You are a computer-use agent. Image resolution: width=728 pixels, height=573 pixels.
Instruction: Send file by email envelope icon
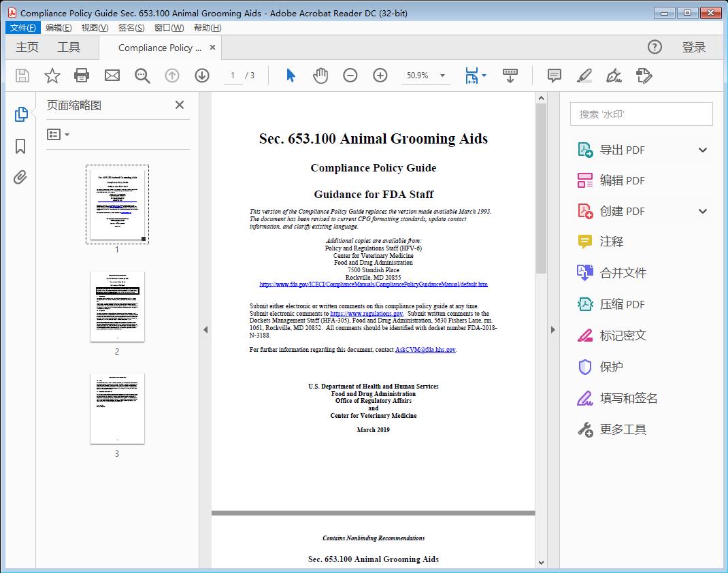(112, 76)
